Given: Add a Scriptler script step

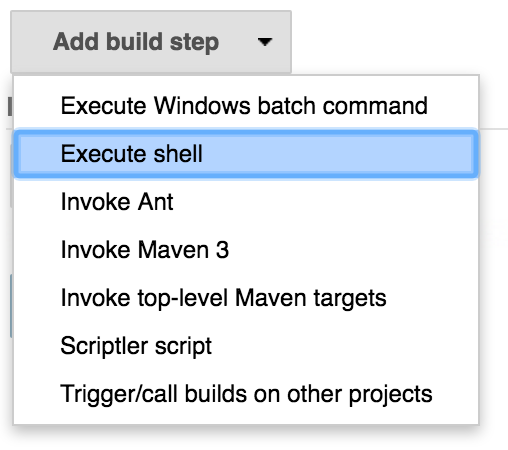Looking at the screenshot, I should pos(246,346).
